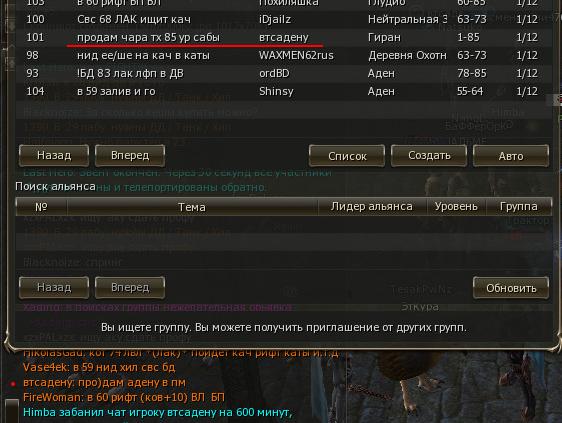The image size is (562, 423).
Task: Select room 104 led by Shinsy
Action: 284,91
